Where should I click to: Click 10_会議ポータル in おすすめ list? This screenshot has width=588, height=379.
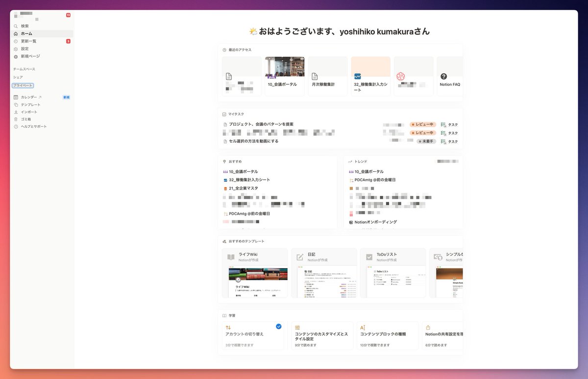(244, 171)
